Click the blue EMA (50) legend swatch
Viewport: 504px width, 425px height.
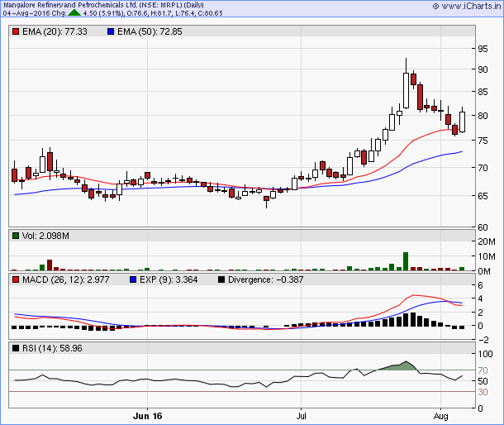(x=111, y=31)
